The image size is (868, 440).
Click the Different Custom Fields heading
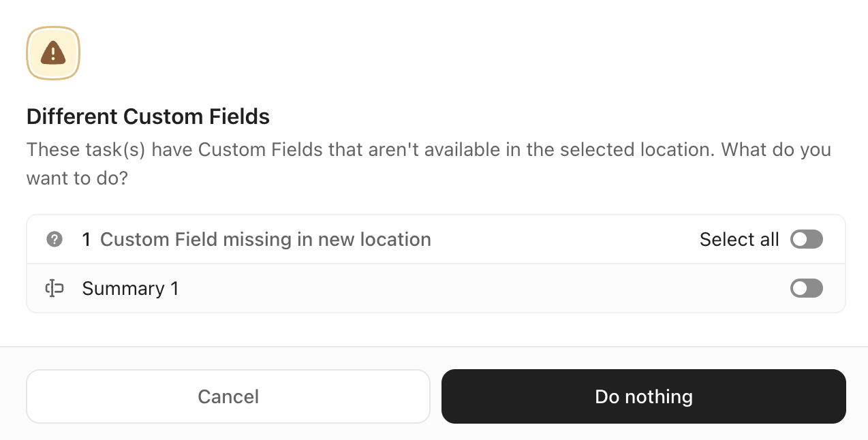click(x=148, y=116)
